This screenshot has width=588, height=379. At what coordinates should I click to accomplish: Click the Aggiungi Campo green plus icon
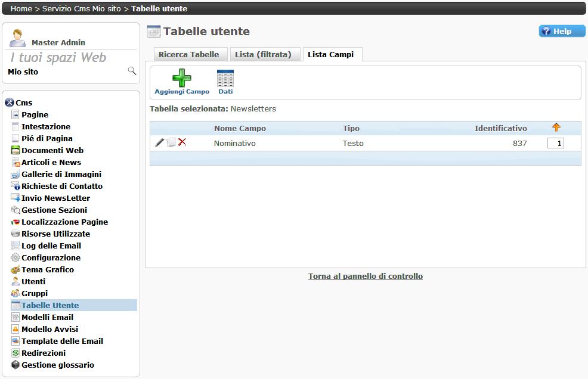[x=182, y=79]
